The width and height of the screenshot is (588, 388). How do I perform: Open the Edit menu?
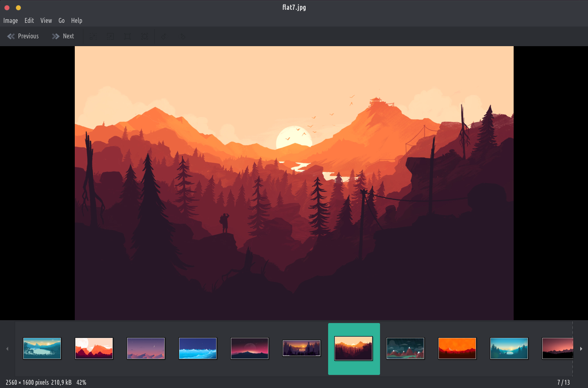pyautogui.click(x=29, y=20)
